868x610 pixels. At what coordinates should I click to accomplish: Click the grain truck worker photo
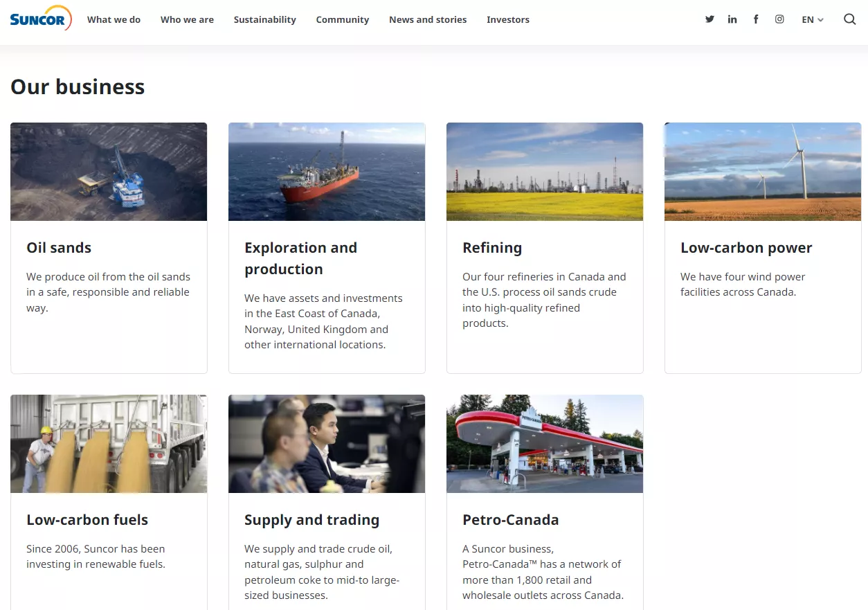coord(109,444)
